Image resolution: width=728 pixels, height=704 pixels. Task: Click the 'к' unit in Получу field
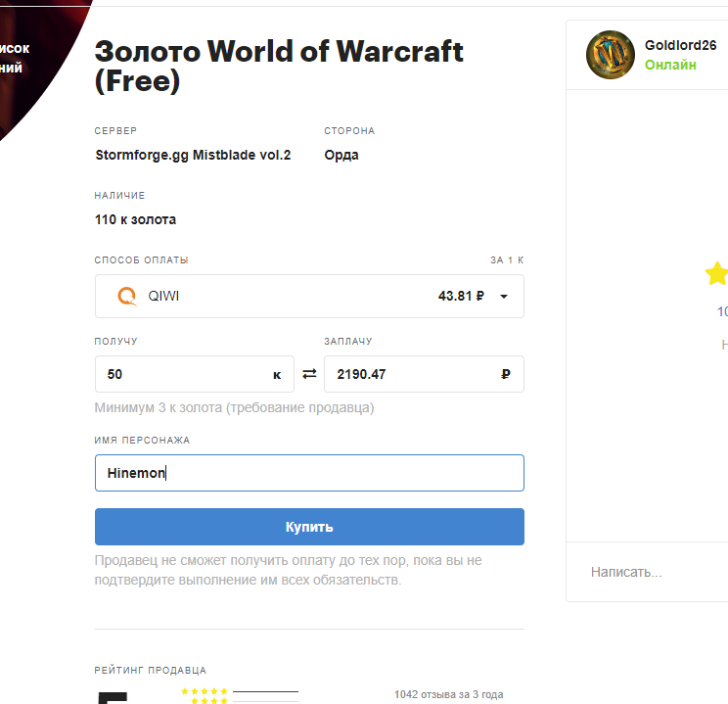point(277,374)
